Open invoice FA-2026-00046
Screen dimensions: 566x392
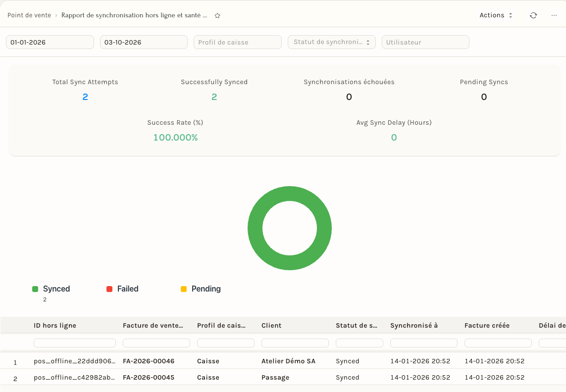(x=149, y=361)
